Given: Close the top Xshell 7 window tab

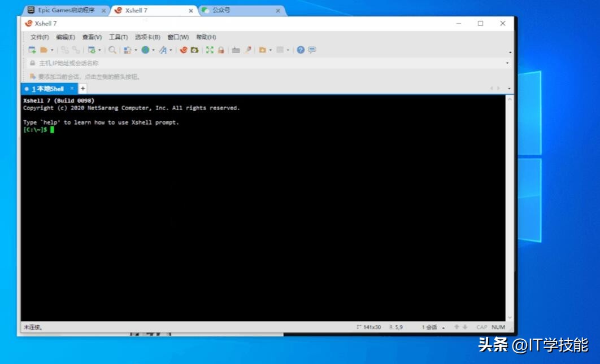Looking at the screenshot, I should coord(190,11).
